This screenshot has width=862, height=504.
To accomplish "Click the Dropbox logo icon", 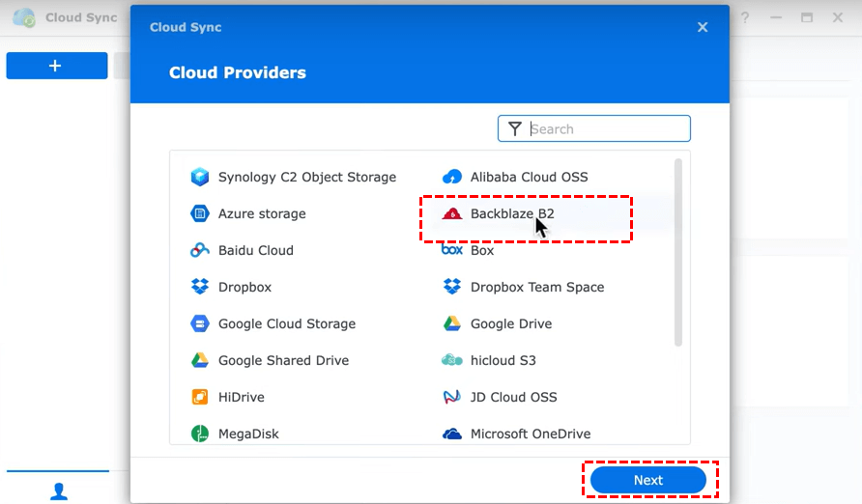I will [x=200, y=287].
